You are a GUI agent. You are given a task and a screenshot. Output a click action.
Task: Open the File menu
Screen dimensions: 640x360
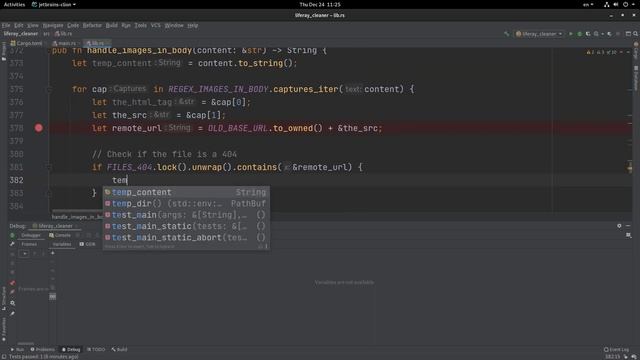(x=6, y=25)
